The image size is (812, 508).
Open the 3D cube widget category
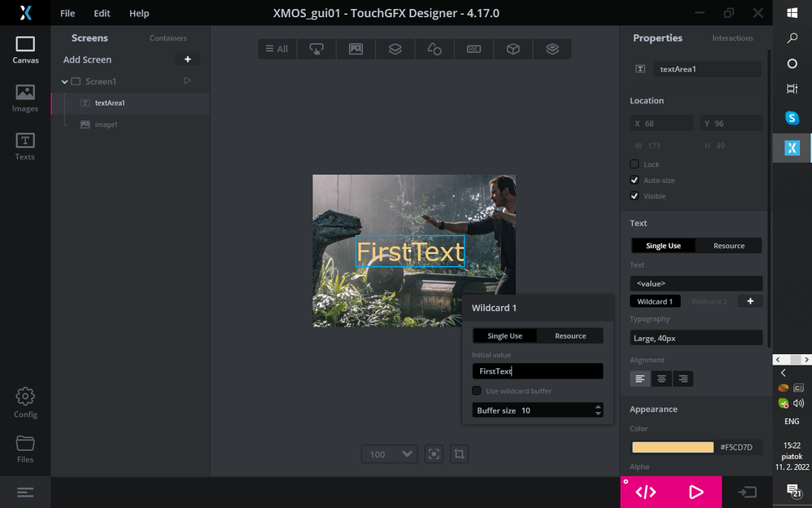[x=513, y=49]
